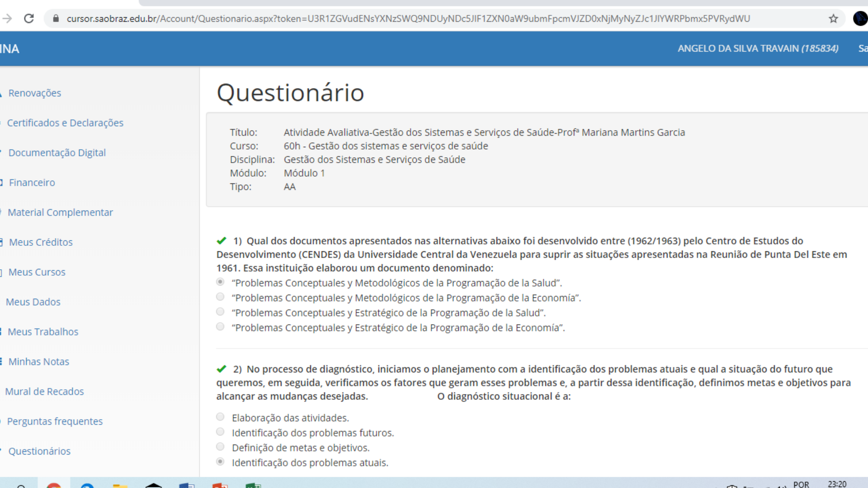The width and height of the screenshot is (868, 488).
Task: Select 'Identificação dos problemas futuros' radio option
Action: point(220,432)
